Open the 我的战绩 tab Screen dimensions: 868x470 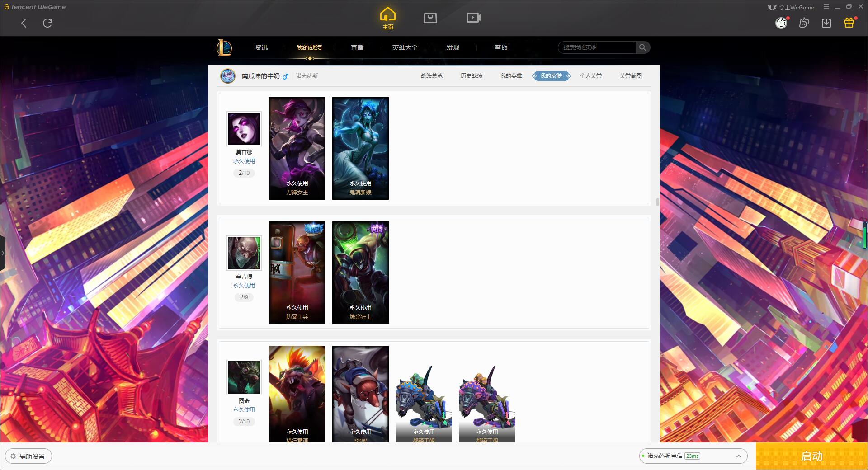(309, 47)
